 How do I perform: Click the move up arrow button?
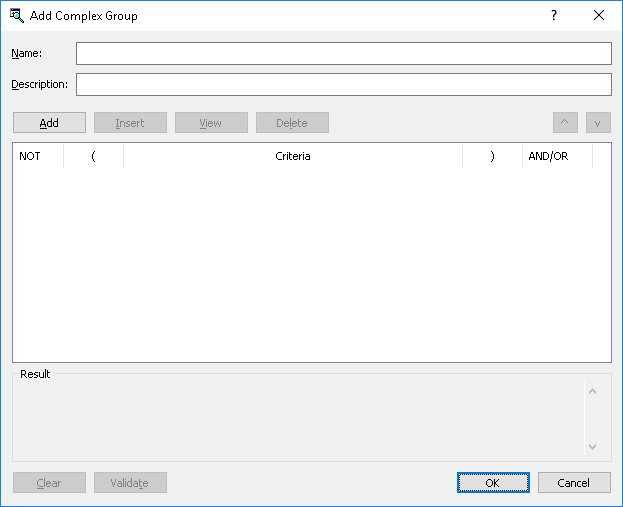coord(565,123)
